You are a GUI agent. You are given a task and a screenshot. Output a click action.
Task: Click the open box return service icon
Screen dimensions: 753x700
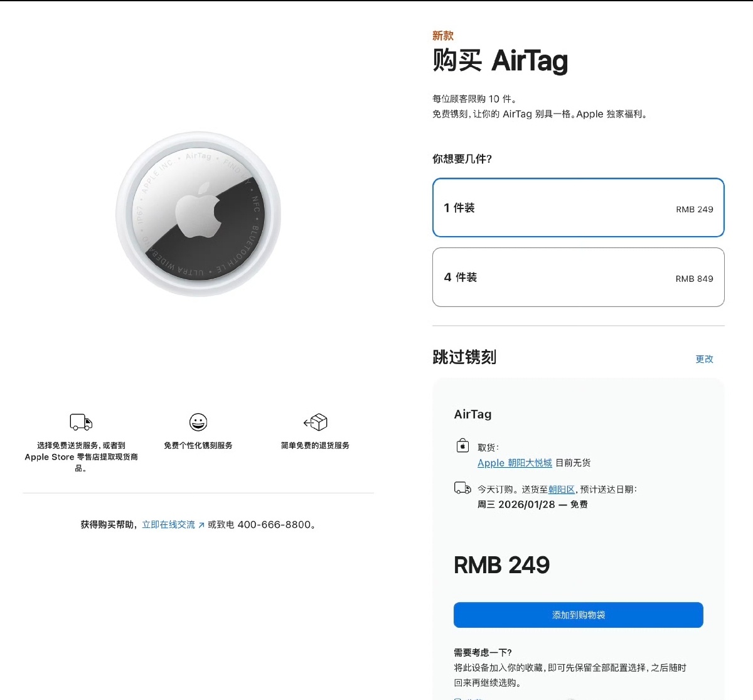coord(316,422)
